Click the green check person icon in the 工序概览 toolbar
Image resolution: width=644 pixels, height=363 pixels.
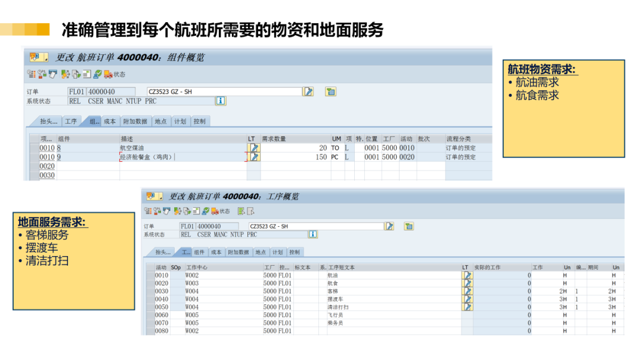pos(206,211)
